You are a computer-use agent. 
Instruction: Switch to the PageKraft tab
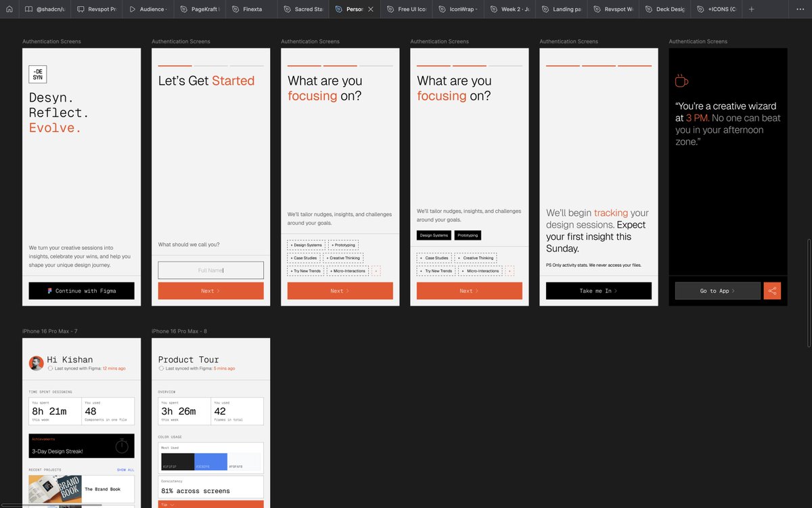tap(200, 9)
